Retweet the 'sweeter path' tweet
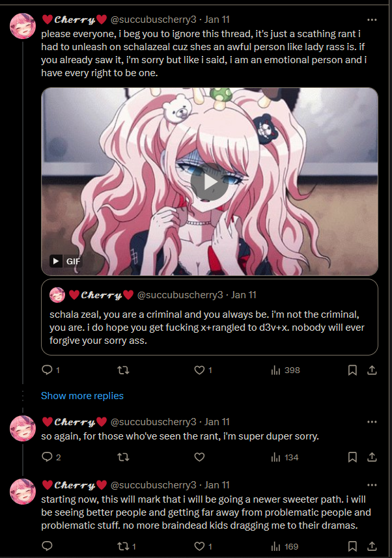 [126, 546]
